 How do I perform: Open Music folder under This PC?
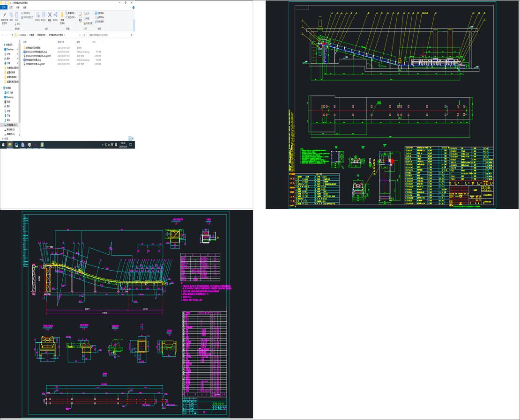[8, 120]
